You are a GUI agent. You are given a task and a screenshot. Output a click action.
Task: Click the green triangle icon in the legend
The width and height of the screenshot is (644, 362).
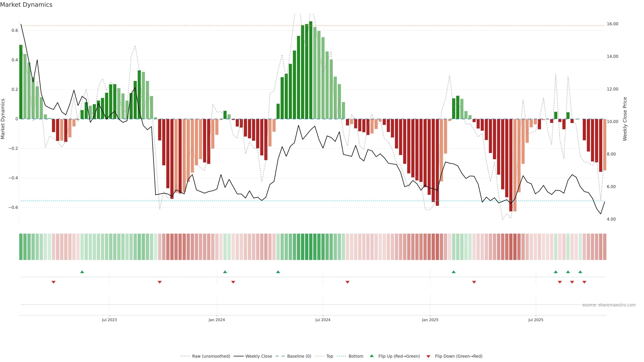coord(372,356)
